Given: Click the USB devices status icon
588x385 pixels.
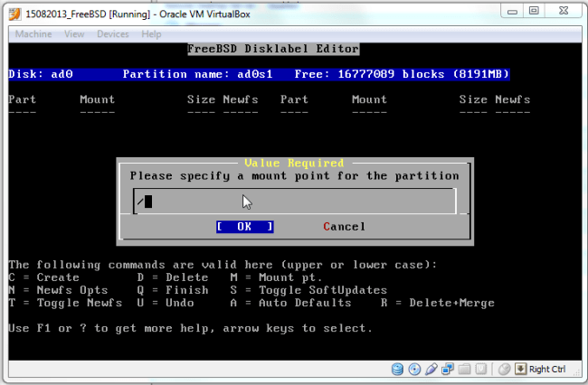Looking at the screenshot, I should (x=431, y=369).
